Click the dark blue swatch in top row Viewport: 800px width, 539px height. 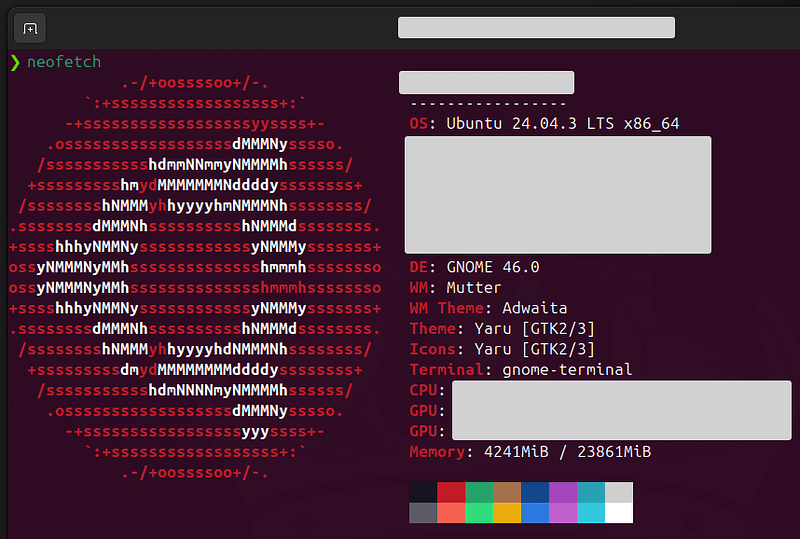click(535, 492)
